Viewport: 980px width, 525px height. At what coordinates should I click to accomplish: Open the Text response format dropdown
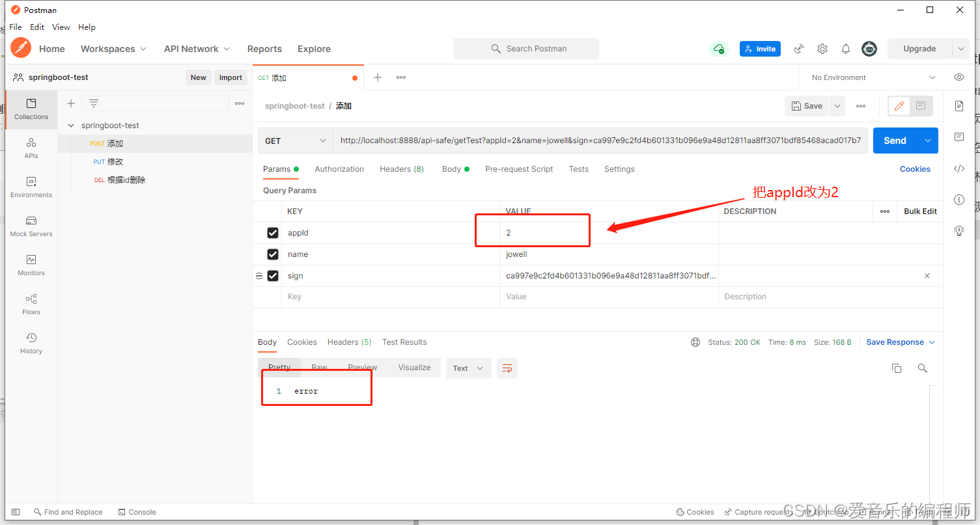click(x=468, y=368)
